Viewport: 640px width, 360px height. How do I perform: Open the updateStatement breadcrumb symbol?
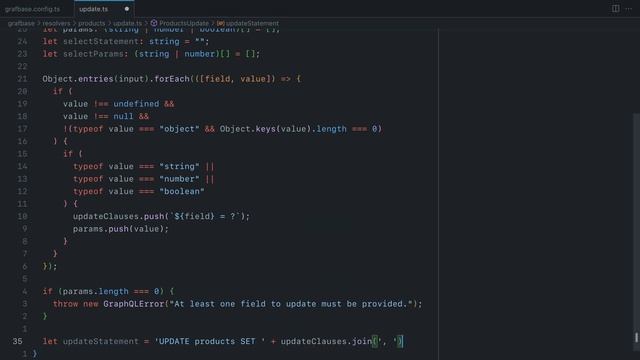click(252, 23)
